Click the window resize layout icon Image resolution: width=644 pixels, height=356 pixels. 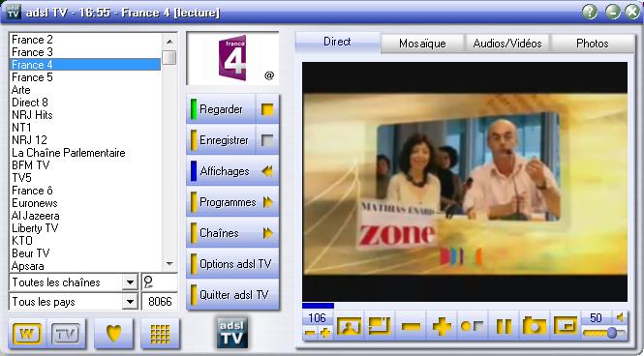(x=380, y=326)
